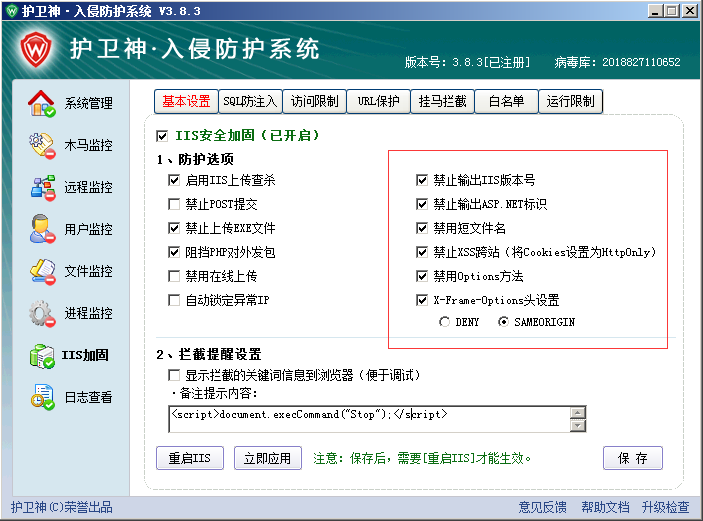Click the text box scroll down arrow
The width and height of the screenshot is (703, 521).
pyautogui.click(x=578, y=425)
